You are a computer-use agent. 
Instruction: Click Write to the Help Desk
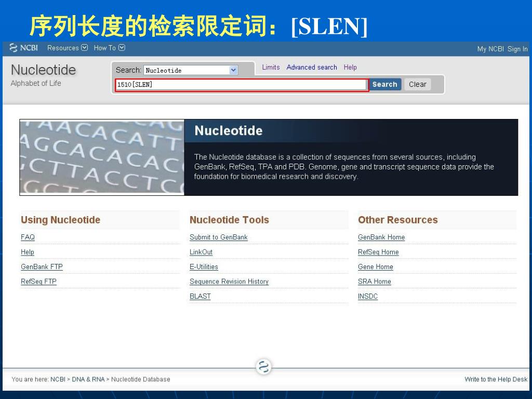tap(496, 379)
